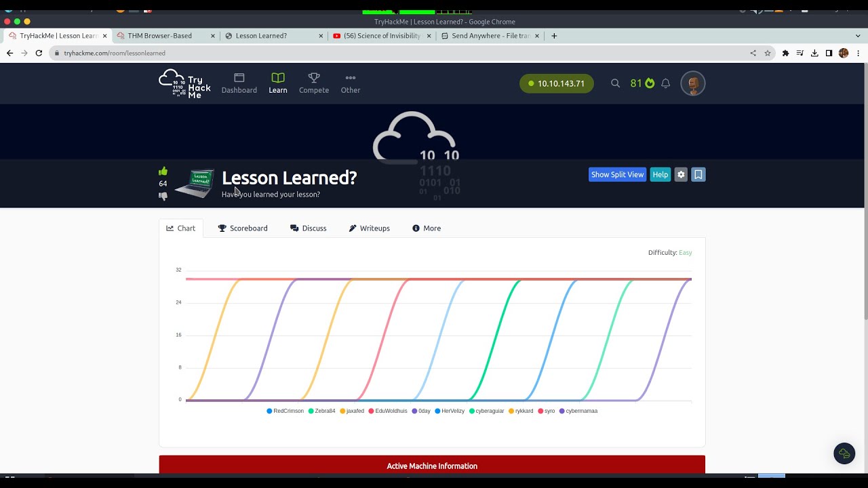Screen dimensions: 868x488
Task: Click the Lesson Learned laptop room image
Action: [195, 183]
